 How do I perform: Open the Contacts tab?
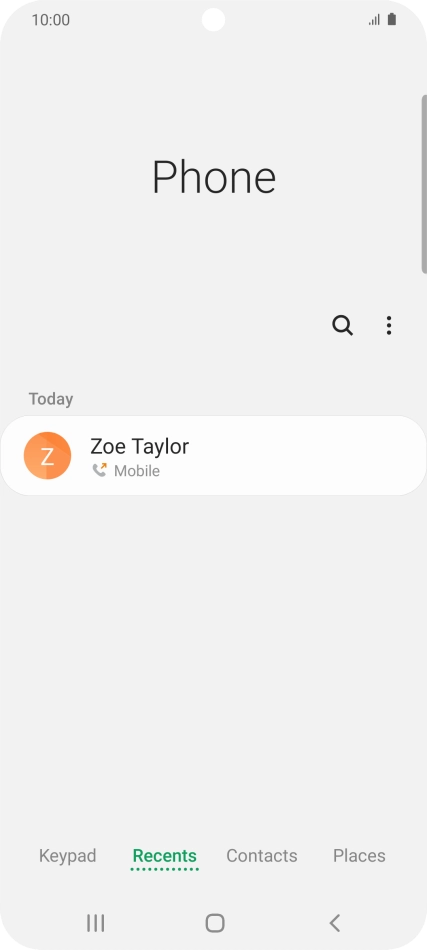pyautogui.click(x=262, y=855)
